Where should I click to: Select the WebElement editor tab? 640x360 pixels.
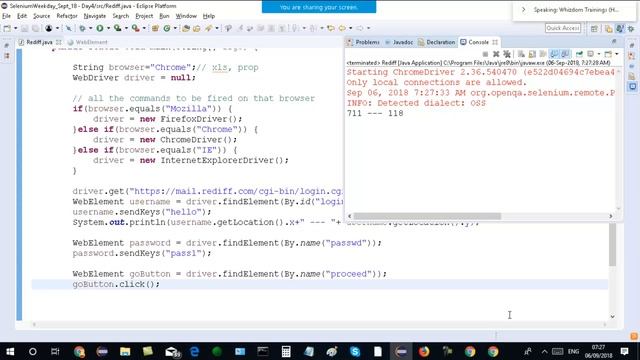pos(87,42)
